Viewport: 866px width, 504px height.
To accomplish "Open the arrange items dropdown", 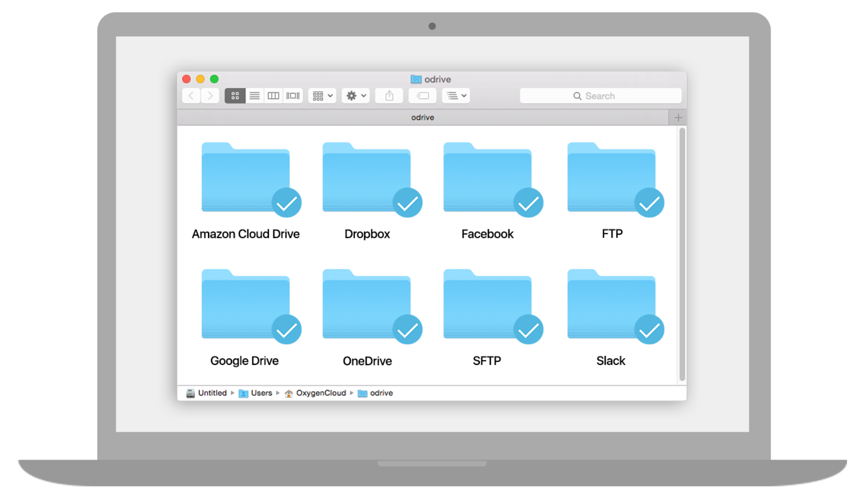I will click(322, 96).
